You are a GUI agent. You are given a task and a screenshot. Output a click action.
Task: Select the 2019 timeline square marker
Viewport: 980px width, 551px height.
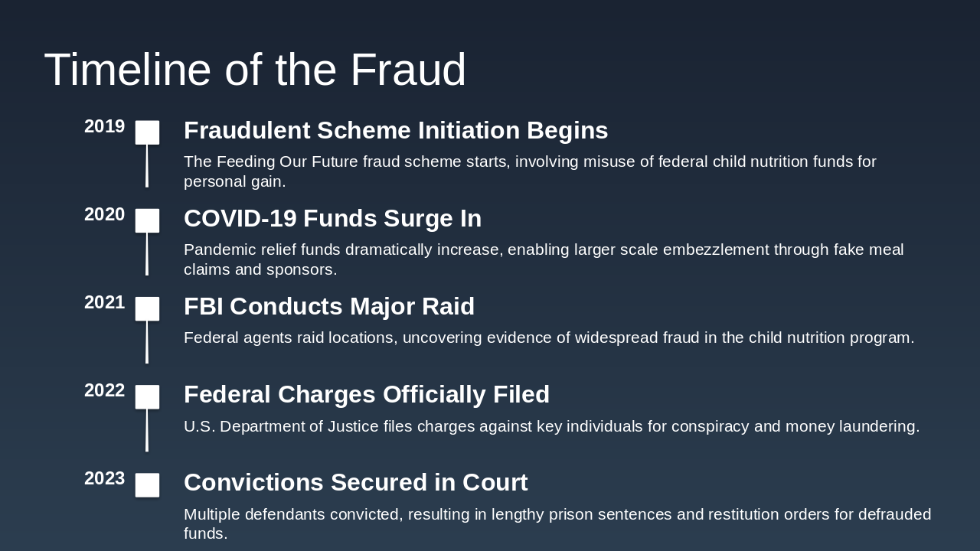pos(148,132)
